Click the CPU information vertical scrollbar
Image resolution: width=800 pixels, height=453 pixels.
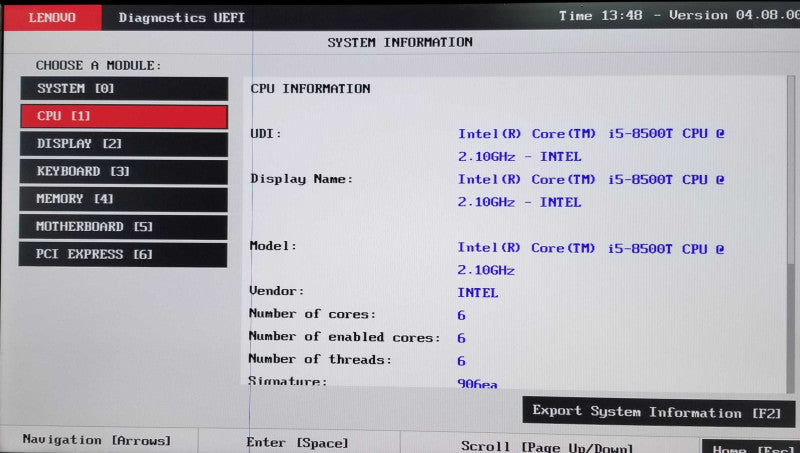click(791, 235)
